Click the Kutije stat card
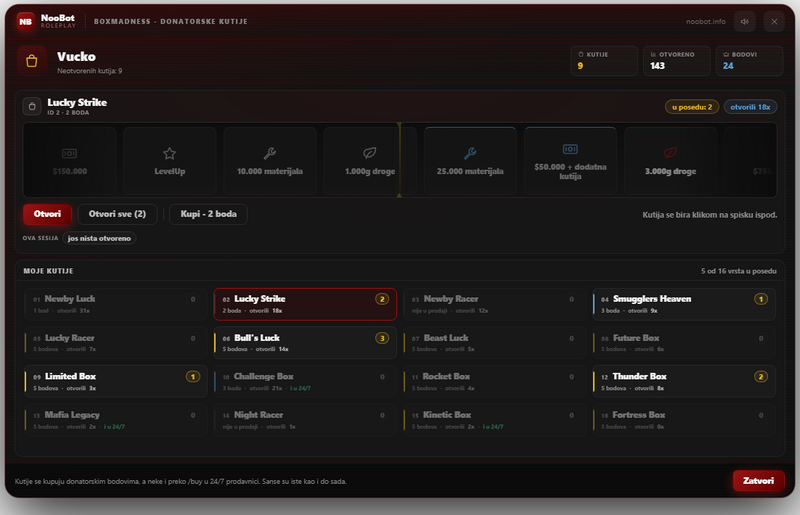This screenshot has width=800, height=515. pyautogui.click(x=604, y=61)
